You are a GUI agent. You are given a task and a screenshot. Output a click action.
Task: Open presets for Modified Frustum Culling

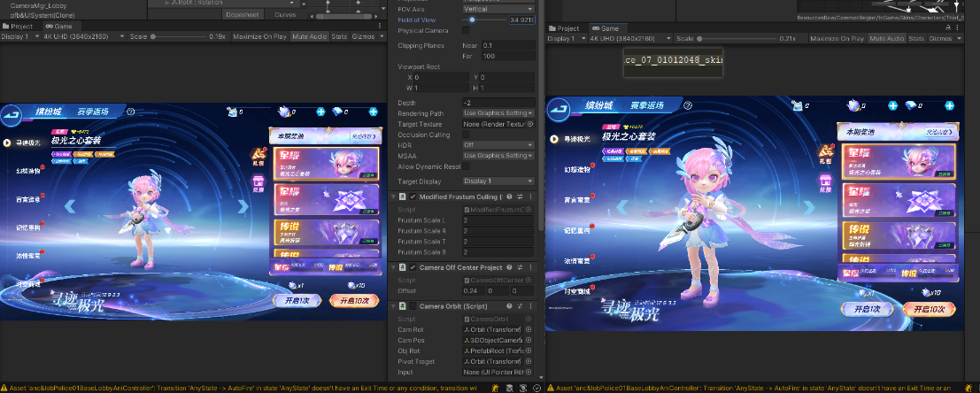tap(520, 196)
